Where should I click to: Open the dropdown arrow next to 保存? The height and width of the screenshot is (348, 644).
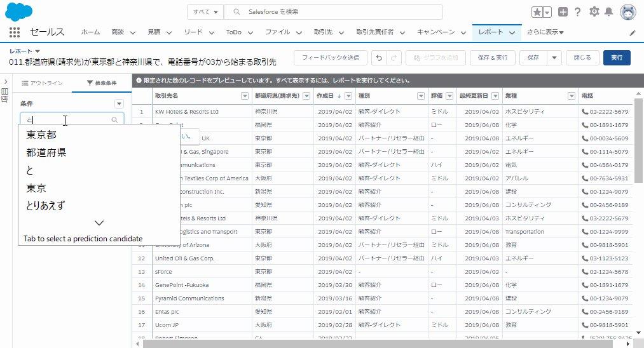(x=554, y=58)
